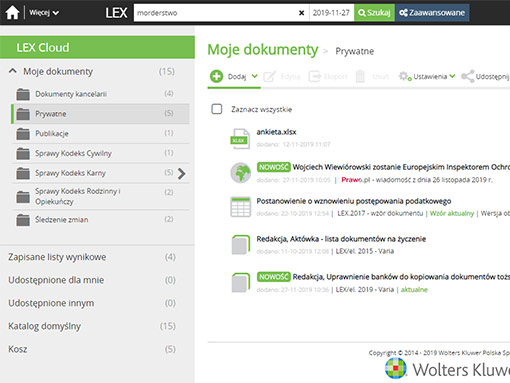Expand the Dodaj dropdown arrow
Screen dimensions: 510x383
point(255,76)
